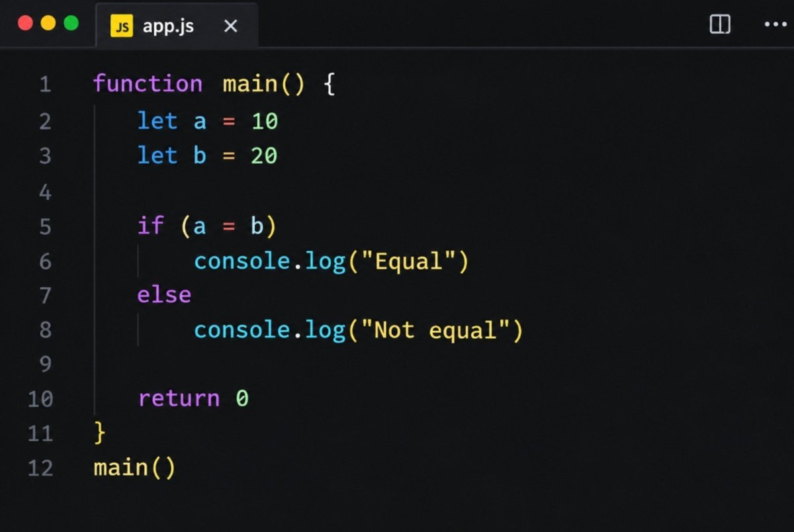This screenshot has width=794, height=532.
Task: Click the main() call on line 12
Action: [134, 468]
